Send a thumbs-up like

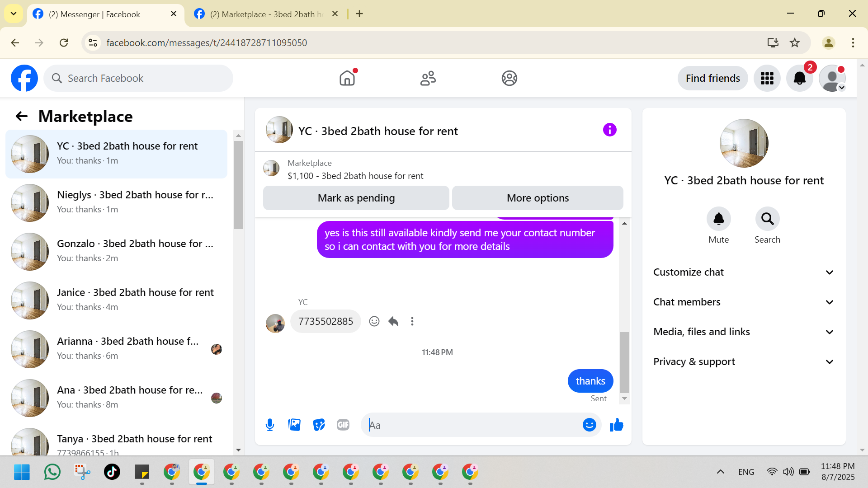point(616,425)
